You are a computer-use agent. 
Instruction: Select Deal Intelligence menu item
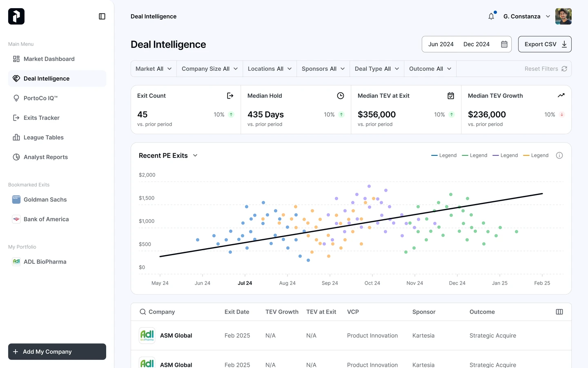click(x=57, y=79)
